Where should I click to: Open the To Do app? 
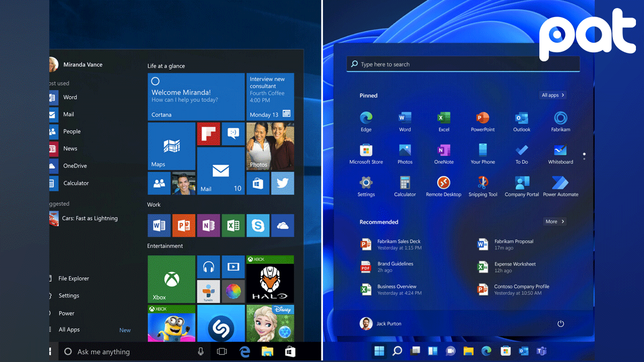(522, 154)
